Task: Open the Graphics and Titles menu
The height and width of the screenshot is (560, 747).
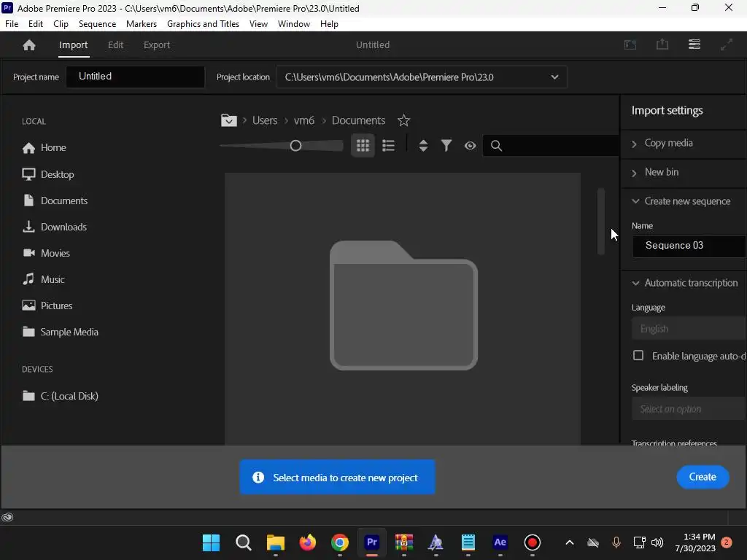Action: click(x=203, y=24)
